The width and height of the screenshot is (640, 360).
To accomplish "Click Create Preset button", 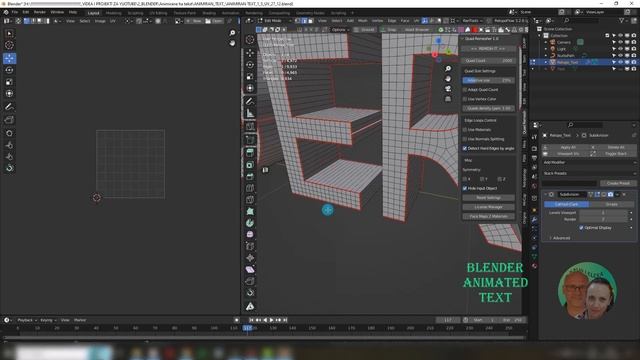I will click(x=618, y=183).
